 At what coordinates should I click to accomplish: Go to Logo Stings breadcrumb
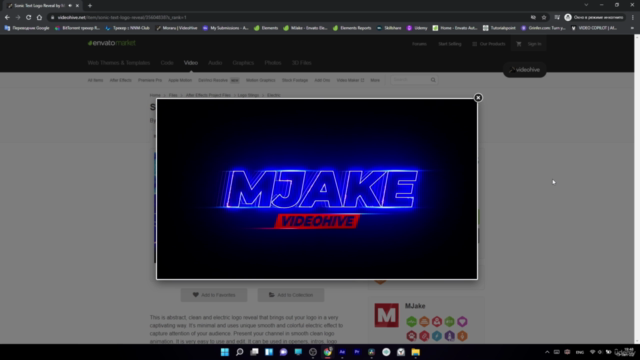coord(248,95)
